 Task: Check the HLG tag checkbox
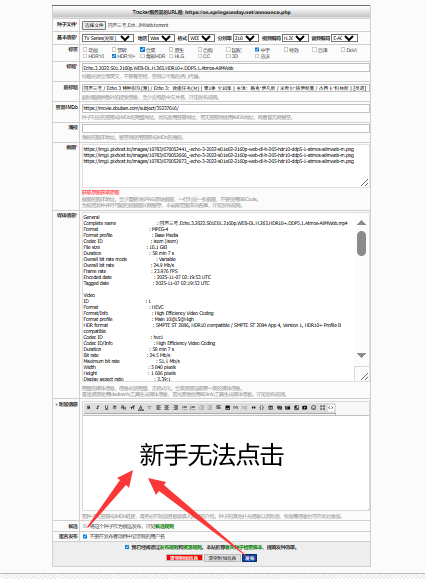tap(171, 56)
